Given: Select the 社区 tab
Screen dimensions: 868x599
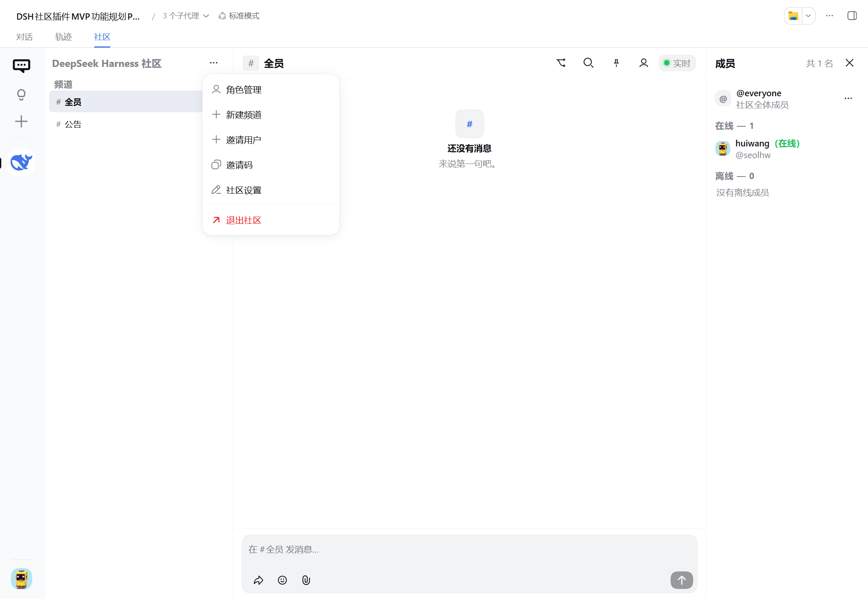Looking at the screenshot, I should coord(102,37).
